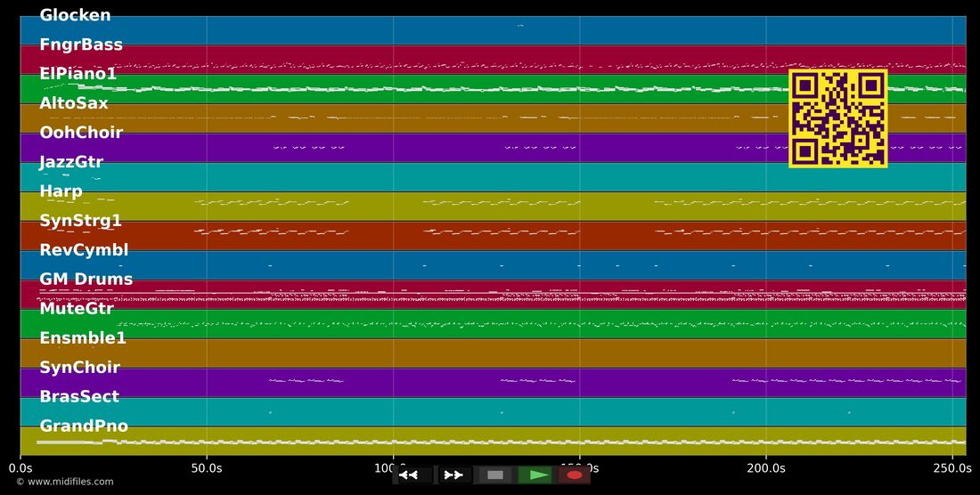This screenshot has height=495, width=980.
Task: Select the ElPiano1 track label
Action: point(78,74)
